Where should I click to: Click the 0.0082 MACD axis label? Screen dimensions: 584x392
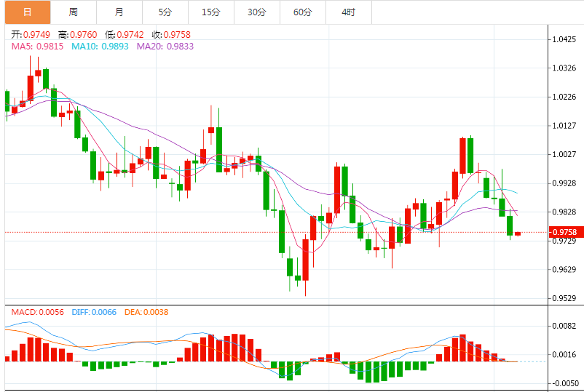point(564,326)
